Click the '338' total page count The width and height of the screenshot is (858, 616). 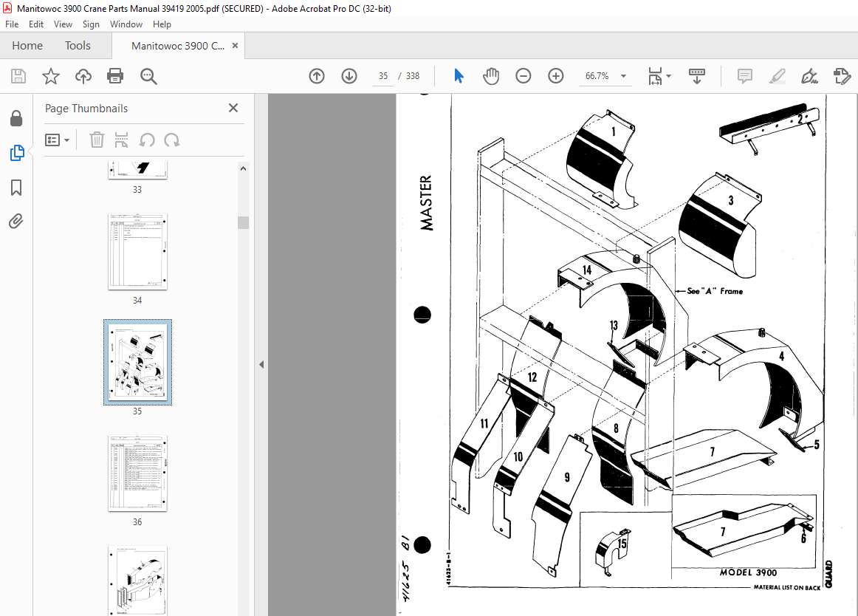click(x=413, y=76)
